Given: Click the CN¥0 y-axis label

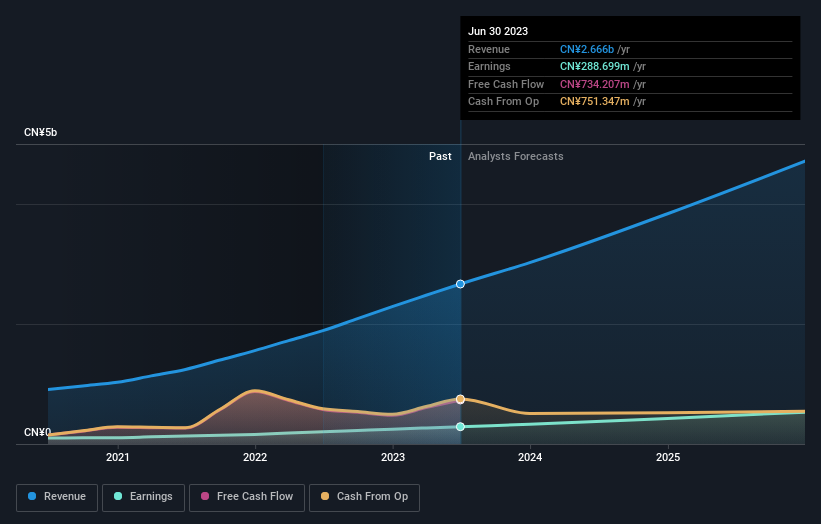Looking at the screenshot, I should click(x=37, y=432).
